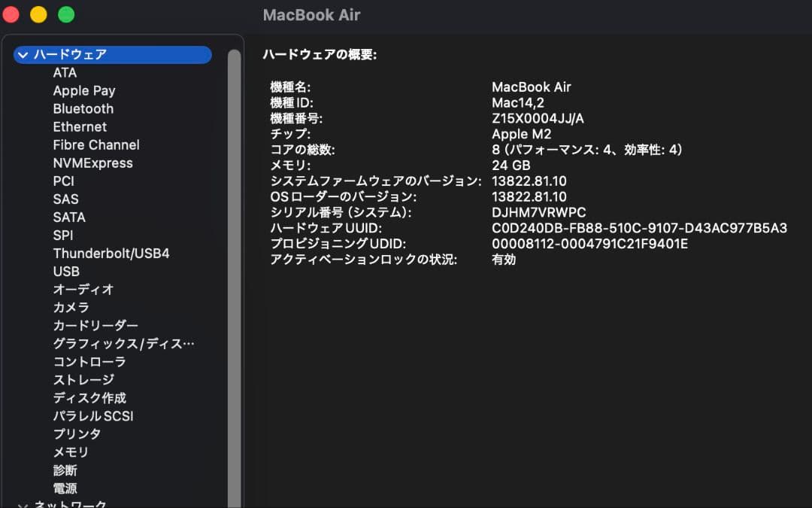Click the OSローダーのバージョン value
Screen dimensions: 812x508
(x=529, y=197)
